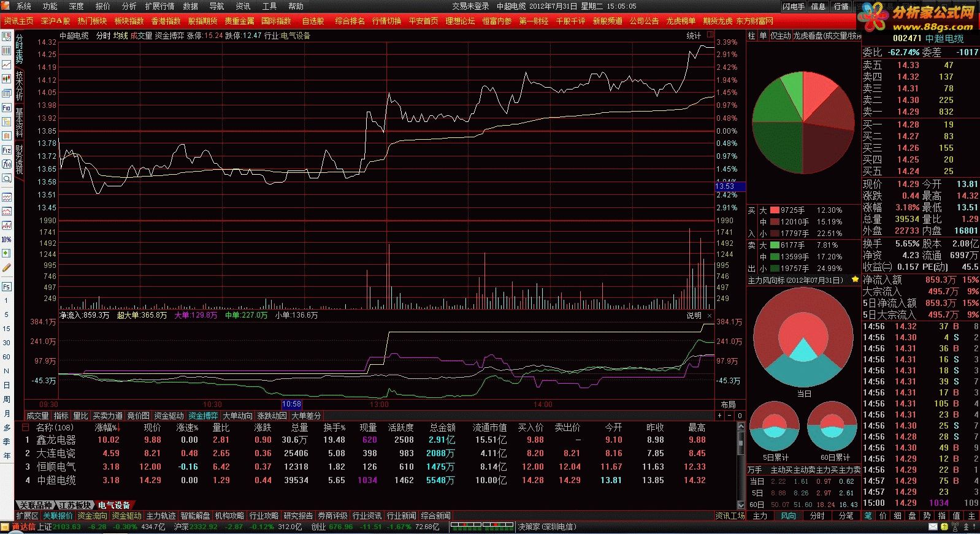Image resolution: width=980 pixels, height=534 pixels.
Task: Click the 行情 button at top right
Action: coord(841,6)
